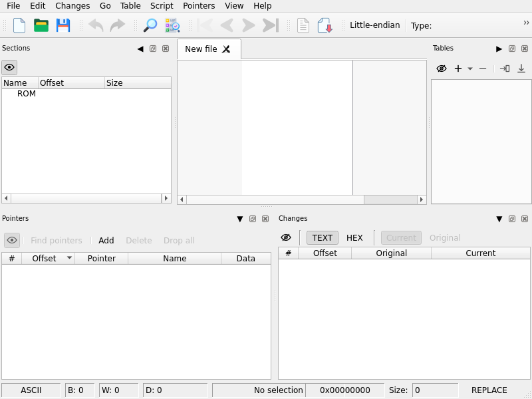Click the dump script icon with red arrow
Image resolution: width=532 pixels, height=399 pixels.
(x=325, y=25)
